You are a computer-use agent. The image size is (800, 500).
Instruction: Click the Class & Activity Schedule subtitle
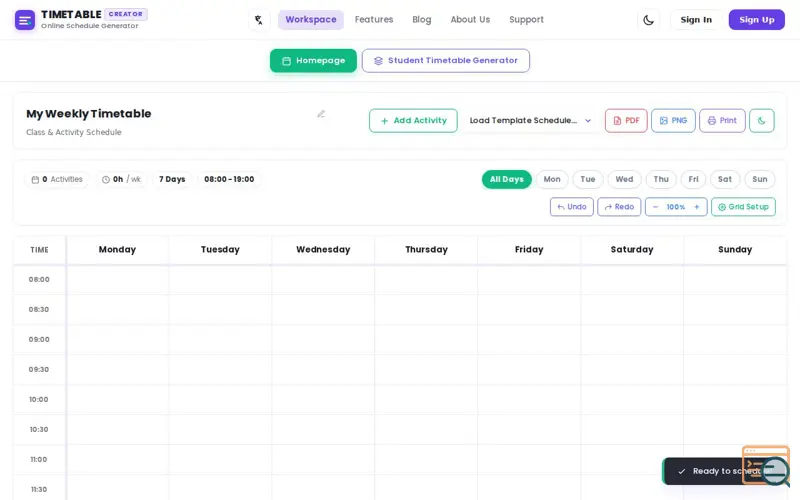pyautogui.click(x=74, y=132)
